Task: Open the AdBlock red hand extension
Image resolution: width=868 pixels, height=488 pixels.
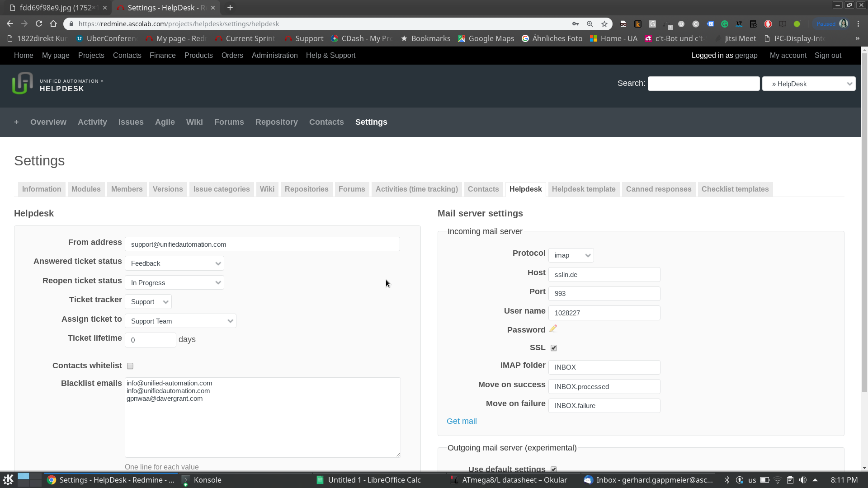Action: pyautogui.click(x=768, y=24)
